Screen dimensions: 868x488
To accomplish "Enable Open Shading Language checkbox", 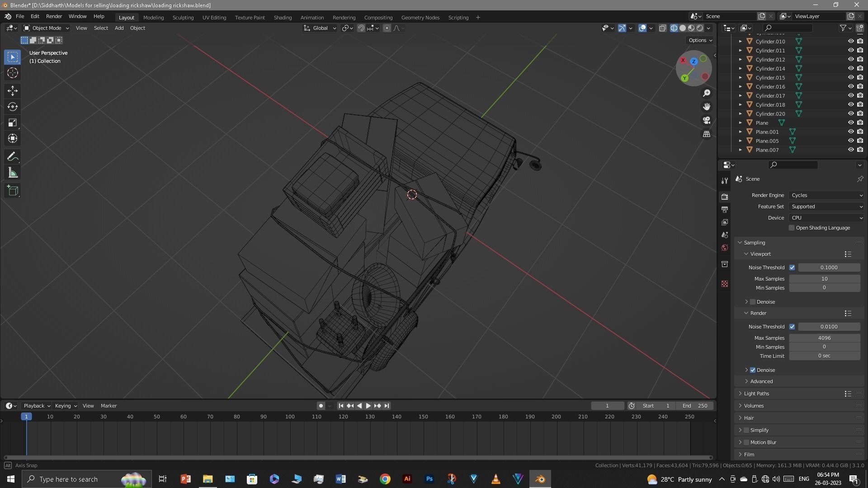I will point(792,228).
